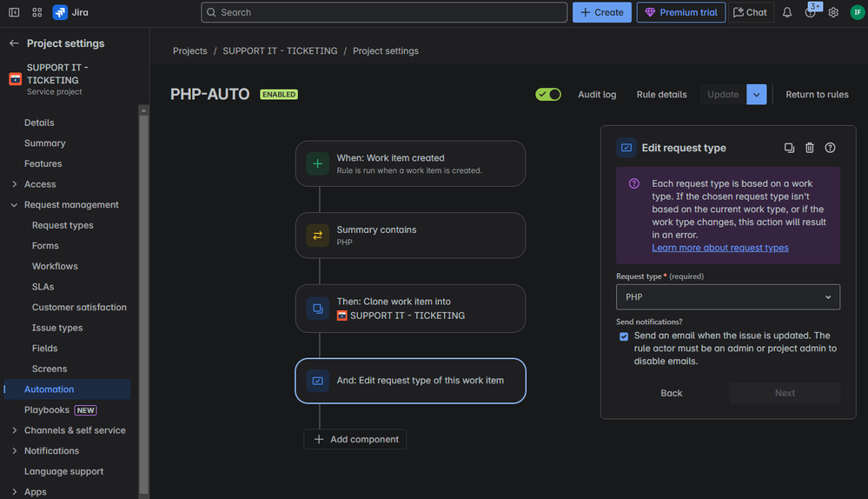This screenshot has width=868, height=499.
Task: Uncheck the send email notification checkbox
Action: click(x=624, y=336)
